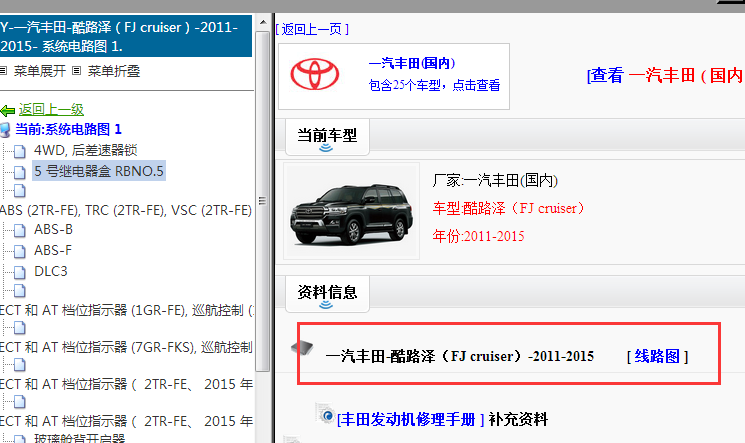Open 丰田发动机修理手册 link
The image size is (745, 443).
click(x=411, y=420)
